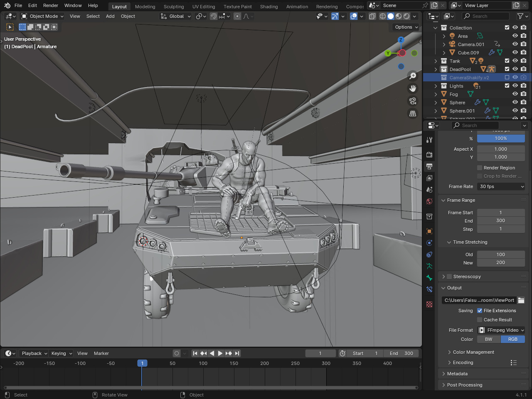
Task: Switch to material preview shading
Action: click(x=399, y=16)
